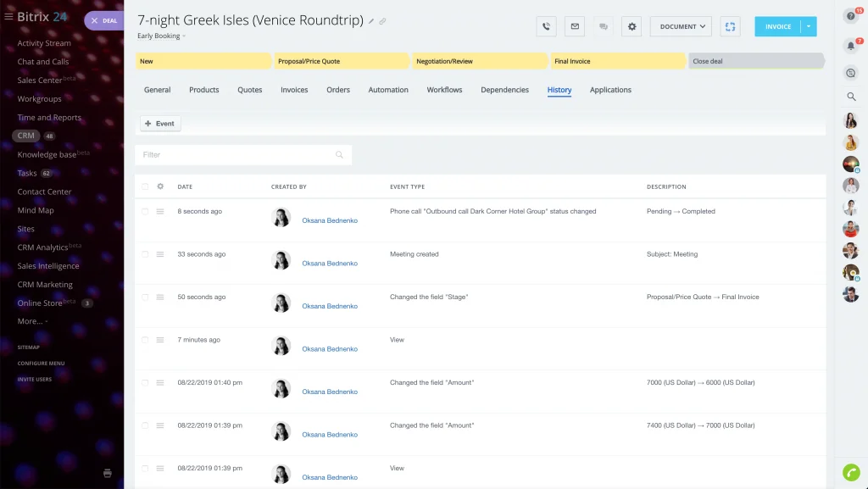Click the add Event button
The height and width of the screenshot is (489, 868).
point(160,124)
